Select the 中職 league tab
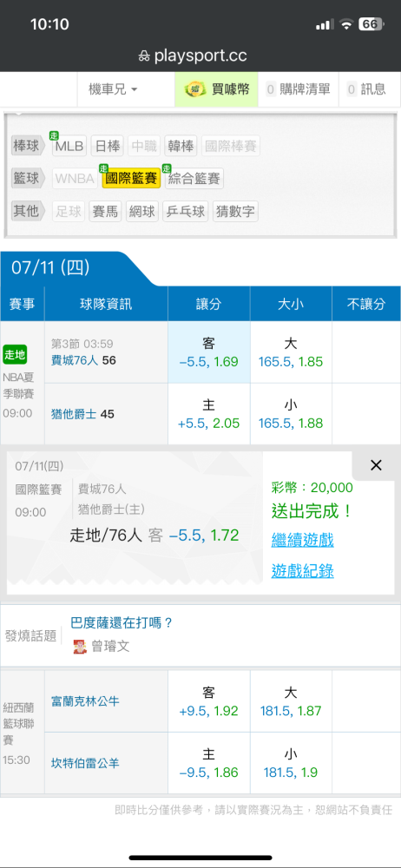The height and width of the screenshot is (868, 401). point(144,146)
